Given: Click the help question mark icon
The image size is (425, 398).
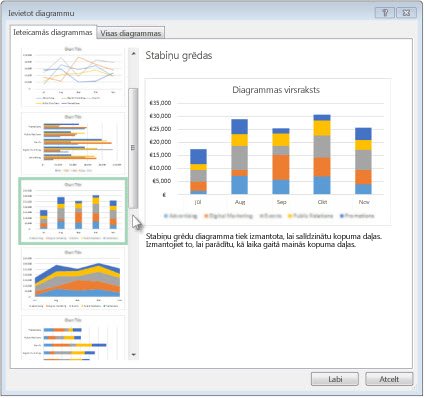Looking at the screenshot, I should [385, 13].
